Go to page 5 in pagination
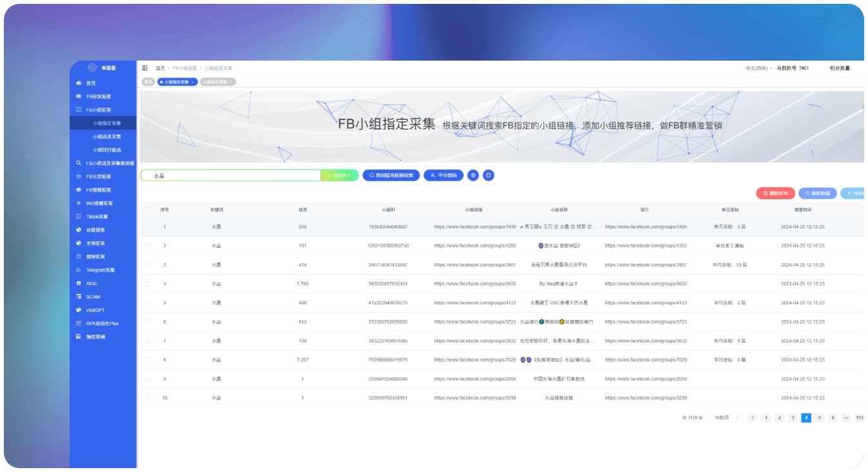The height and width of the screenshot is (472, 868). point(820,418)
